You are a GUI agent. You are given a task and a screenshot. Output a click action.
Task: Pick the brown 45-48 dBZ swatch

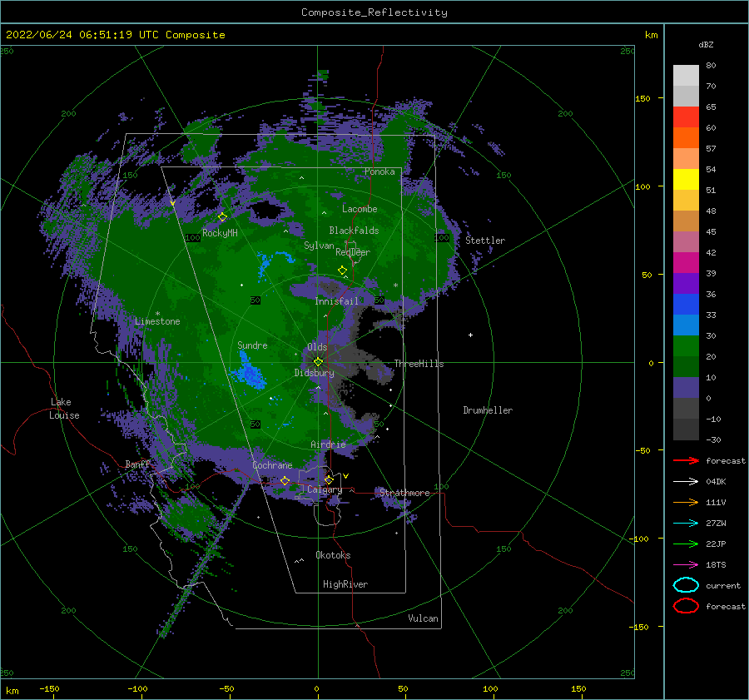coord(686,221)
